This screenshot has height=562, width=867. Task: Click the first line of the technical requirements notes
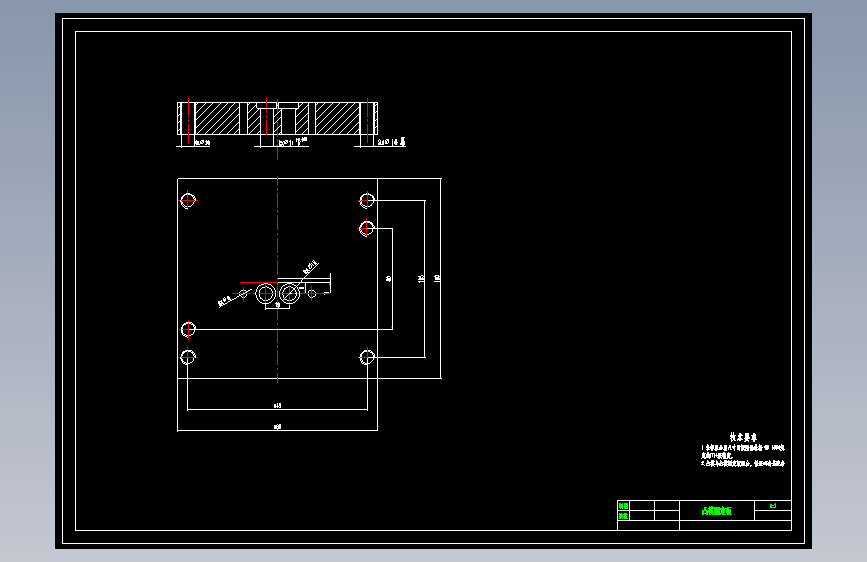(743, 447)
